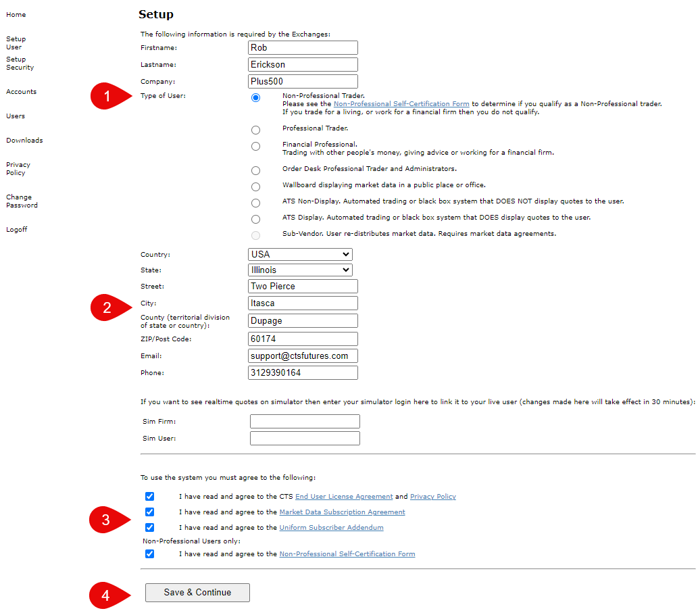Open the Market Data Subscription Agreement link
The height and width of the screenshot is (615, 700).
coord(342,512)
